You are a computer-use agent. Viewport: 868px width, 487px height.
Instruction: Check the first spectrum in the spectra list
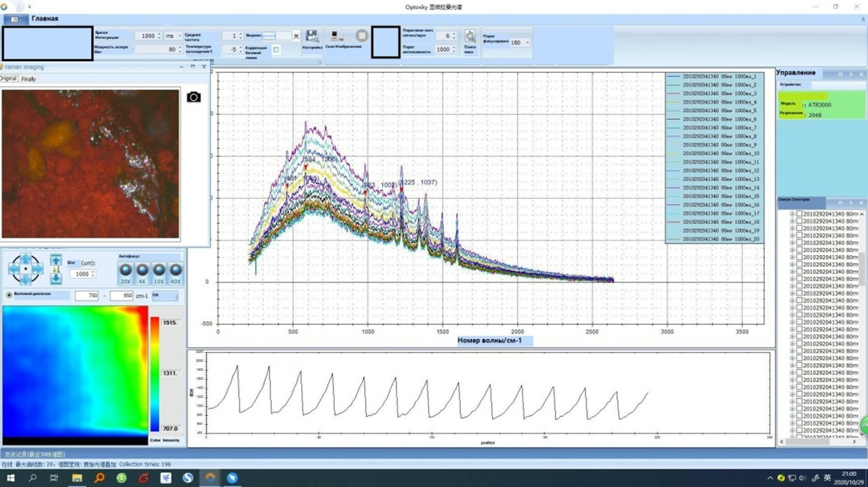point(799,214)
